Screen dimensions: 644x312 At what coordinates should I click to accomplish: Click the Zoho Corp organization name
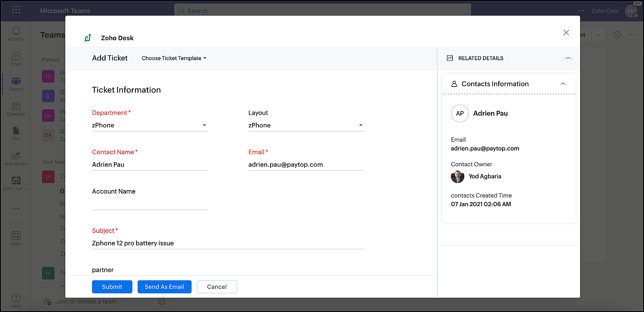[x=605, y=11]
